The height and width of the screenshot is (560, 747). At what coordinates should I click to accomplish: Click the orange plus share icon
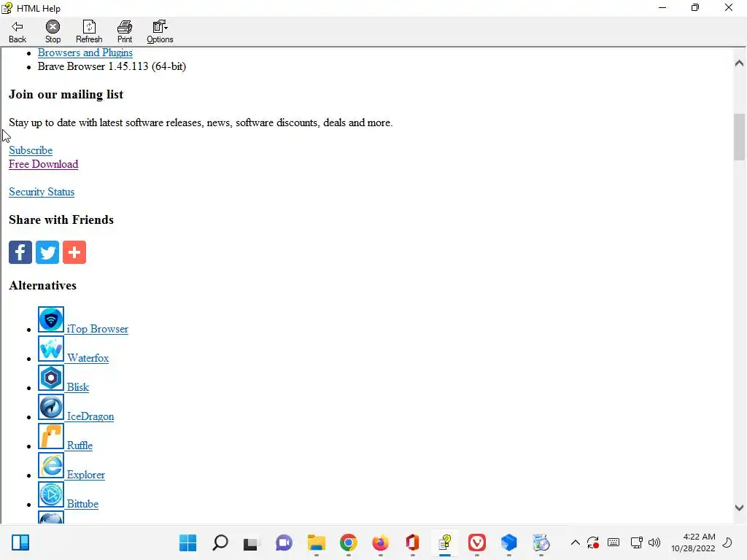74,252
